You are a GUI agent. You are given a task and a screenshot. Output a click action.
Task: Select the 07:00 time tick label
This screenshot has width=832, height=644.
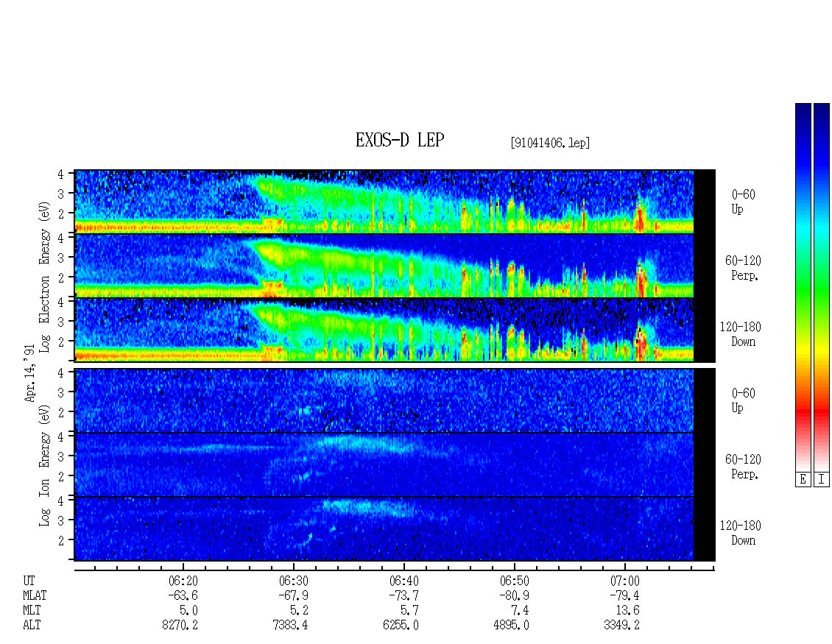coord(624,581)
